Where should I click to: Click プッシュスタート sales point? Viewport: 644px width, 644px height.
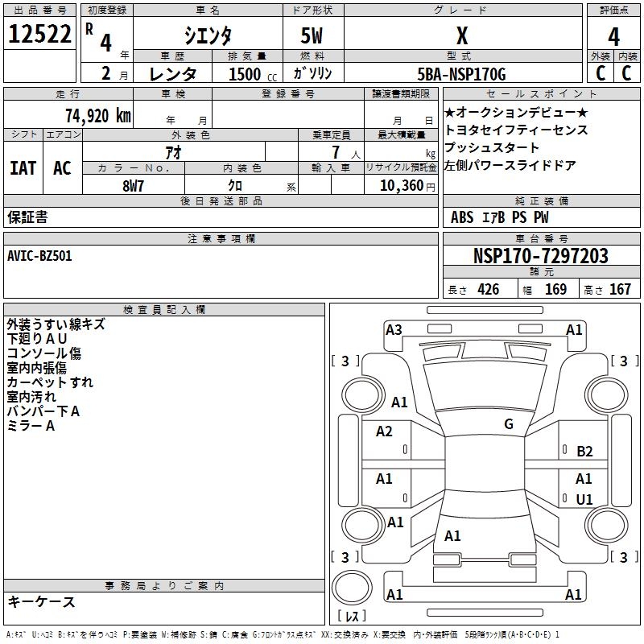[x=491, y=147]
